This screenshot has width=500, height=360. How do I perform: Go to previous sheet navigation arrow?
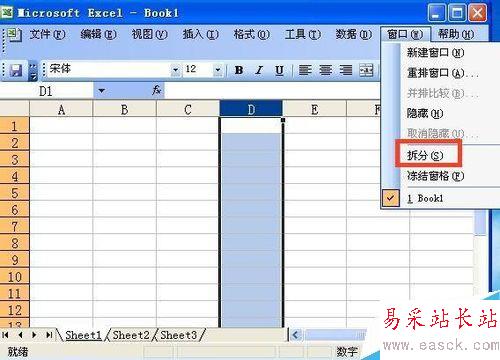(x=20, y=335)
